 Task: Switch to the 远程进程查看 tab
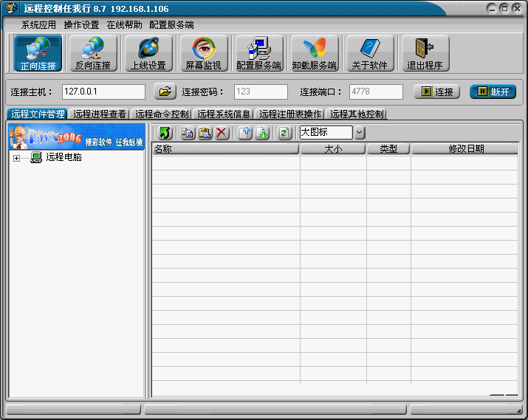point(100,114)
